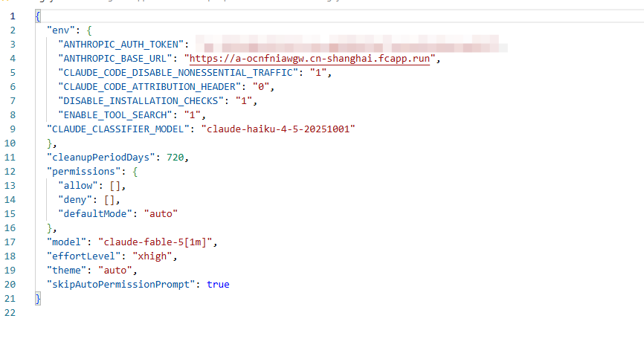This screenshot has width=644, height=359.
Task: Select the "xhigh" value
Action: coord(152,256)
